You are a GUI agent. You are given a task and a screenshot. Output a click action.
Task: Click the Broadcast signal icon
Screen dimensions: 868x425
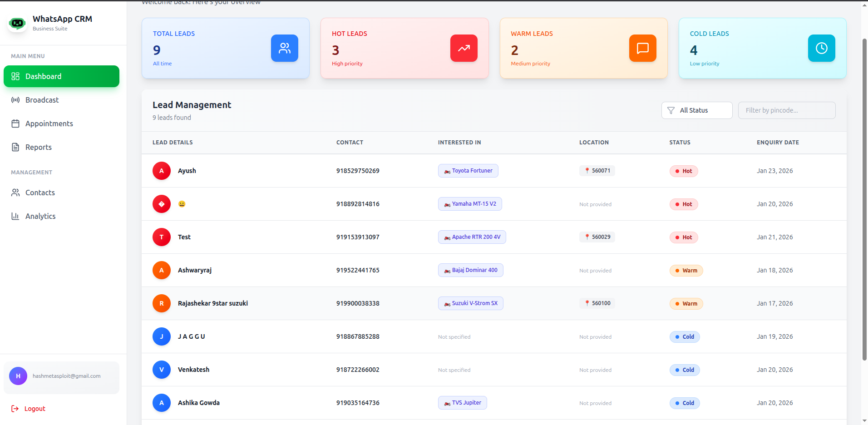[x=15, y=100]
